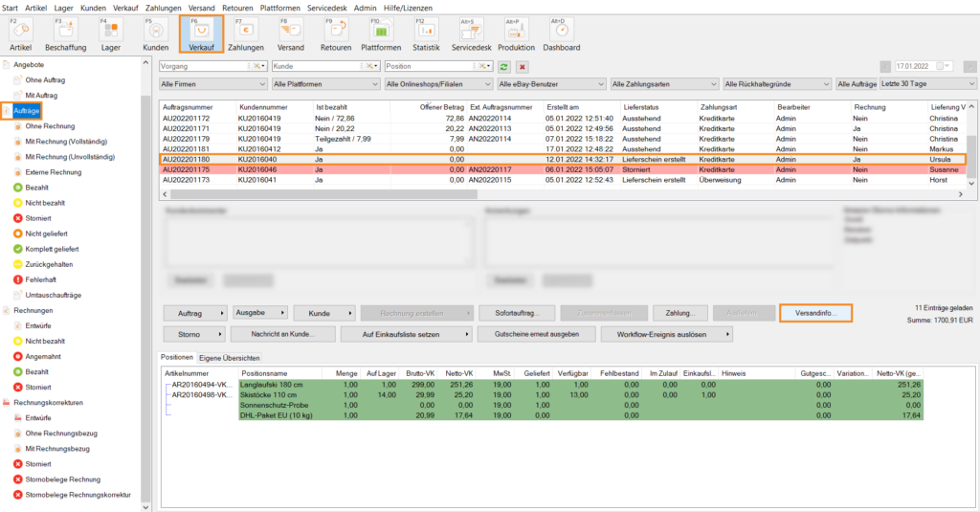Image resolution: width=980 pixels, height=512 pixels.
Task: Open the Letzte 30 Tage period dropdown
Action: coord(927,84)
